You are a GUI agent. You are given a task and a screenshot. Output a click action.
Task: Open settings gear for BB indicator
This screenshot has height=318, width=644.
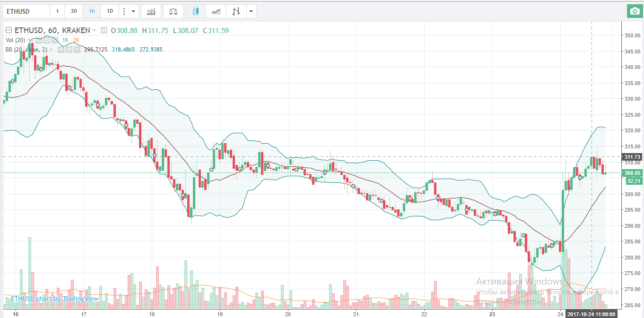[69, 50]
